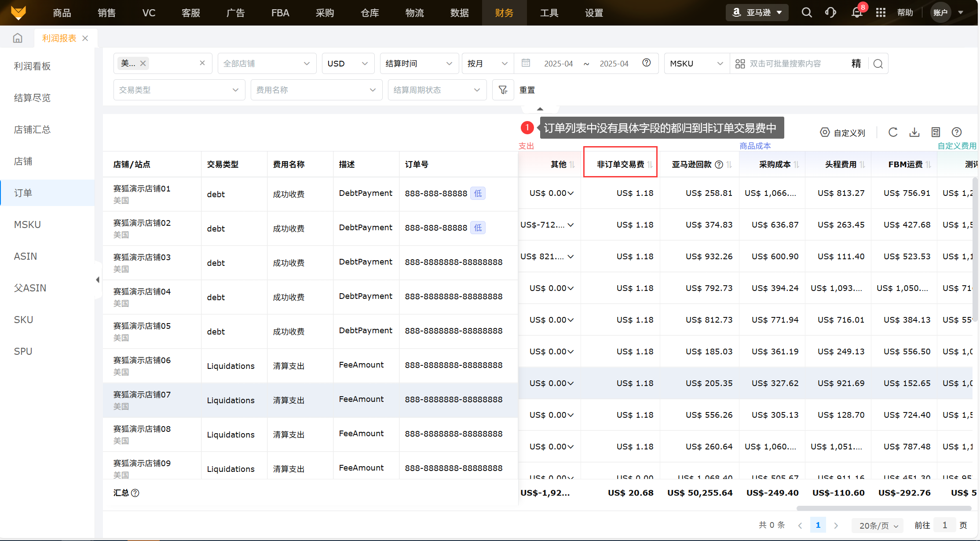Open the 20条/页 page size dropdown
The width and height of the screenshot is (980, 541).
click(877, 525)
